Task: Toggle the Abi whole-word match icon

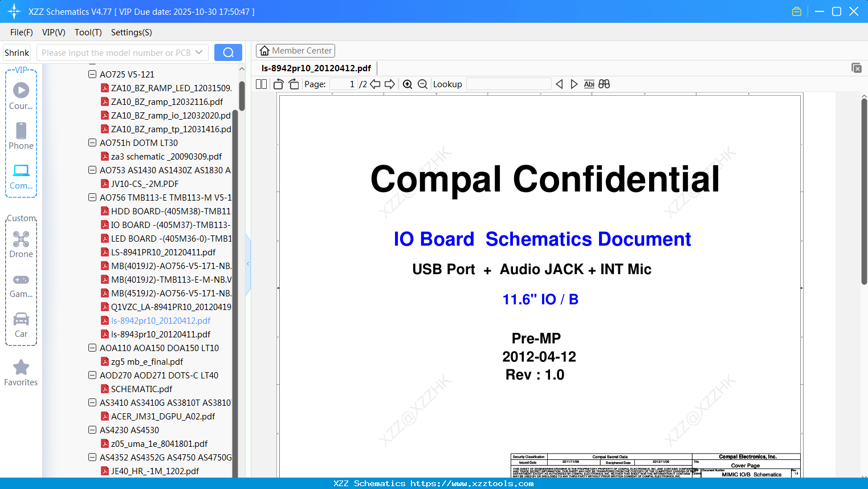Action: click(x=589, y=84)
